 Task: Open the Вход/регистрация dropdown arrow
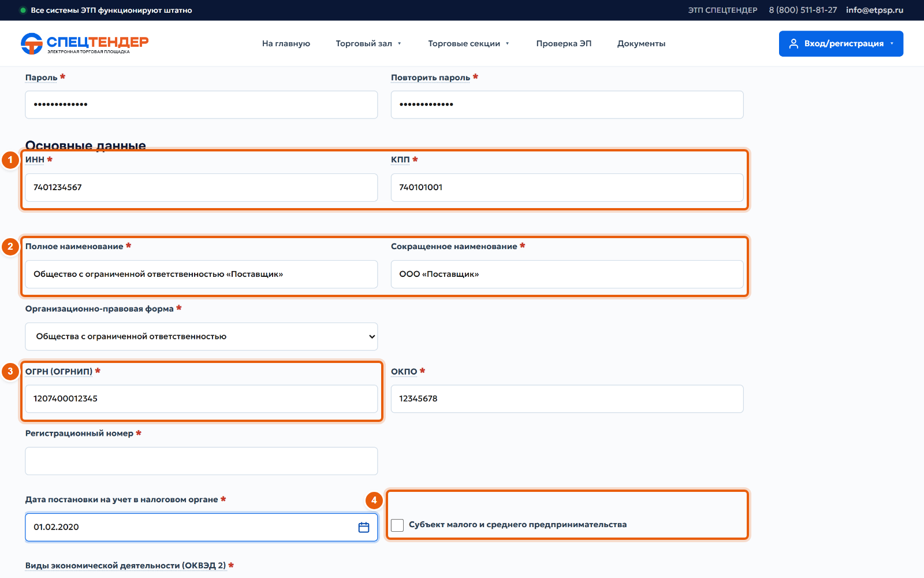tap(892, 43)
